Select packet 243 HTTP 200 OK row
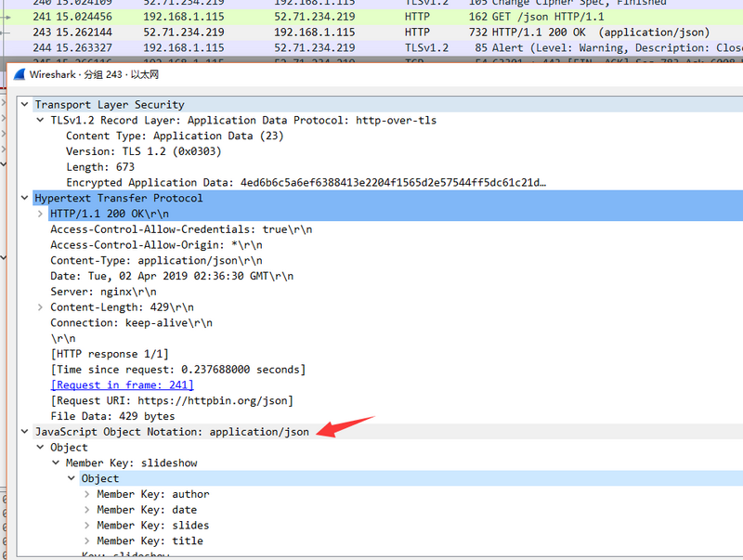The width and height of the screenshot is (743, 560). pyautogui.click(x=371, y=33)
